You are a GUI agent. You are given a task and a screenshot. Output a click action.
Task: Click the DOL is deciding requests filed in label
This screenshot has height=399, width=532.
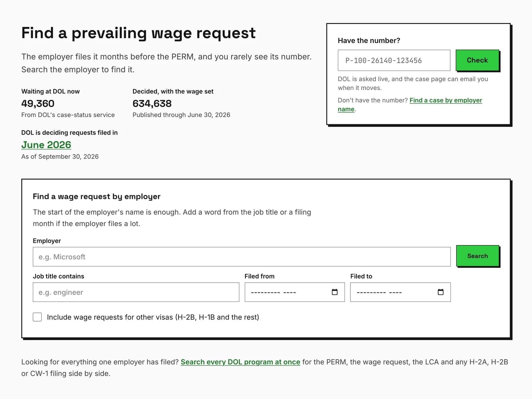coord(69,133)
